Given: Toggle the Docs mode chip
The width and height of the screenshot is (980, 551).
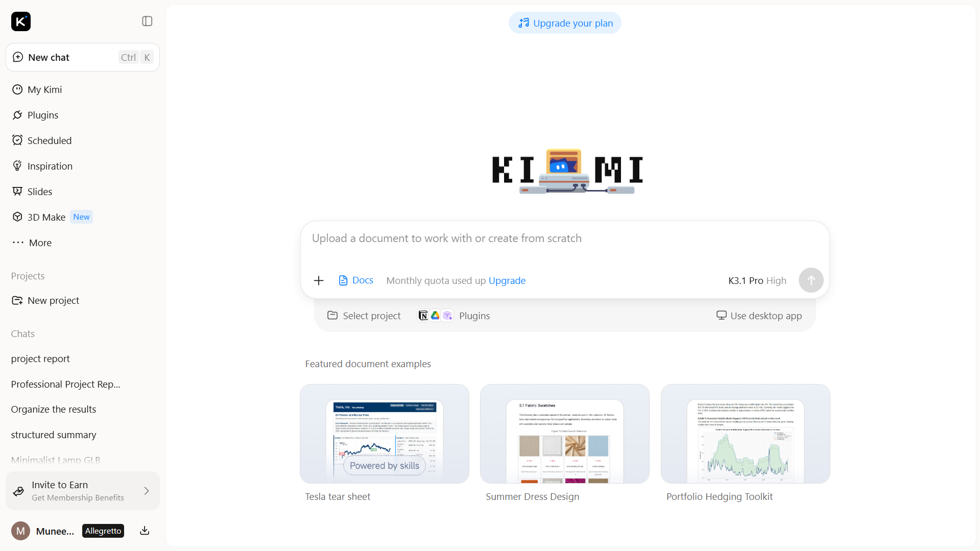Looking at the screenshot, I should click(x=356, y=280).
